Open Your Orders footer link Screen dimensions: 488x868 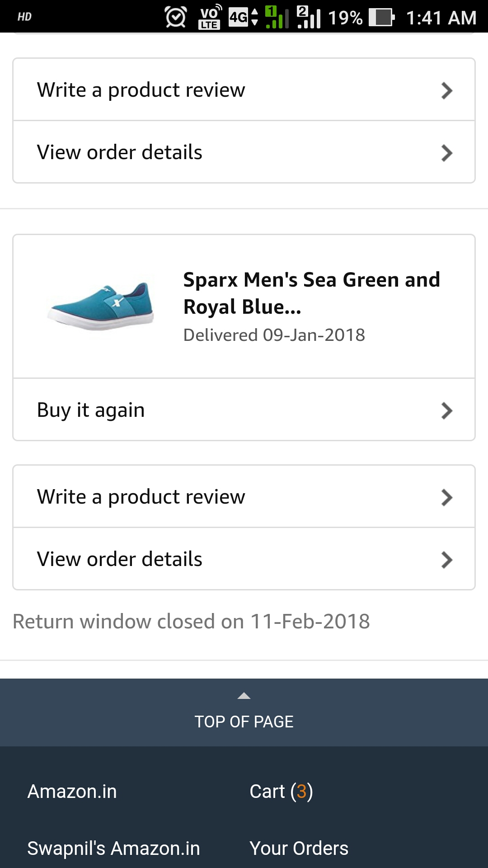coord(299,849)
